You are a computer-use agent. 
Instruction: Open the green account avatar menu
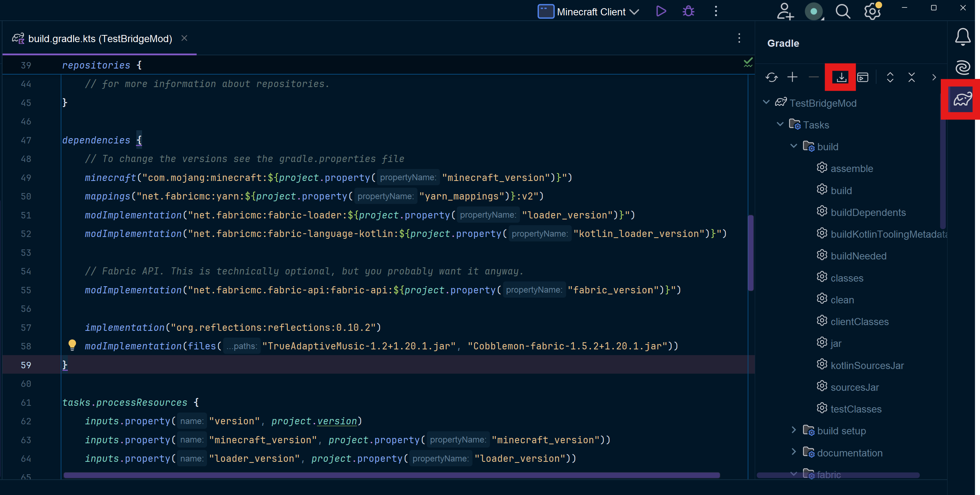(814, 11)
